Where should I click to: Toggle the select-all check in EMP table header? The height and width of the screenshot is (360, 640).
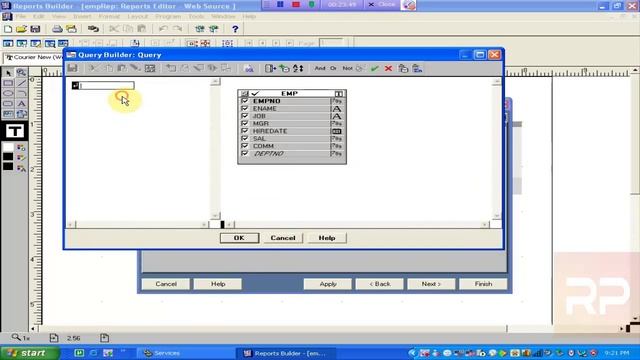[255, 93]
